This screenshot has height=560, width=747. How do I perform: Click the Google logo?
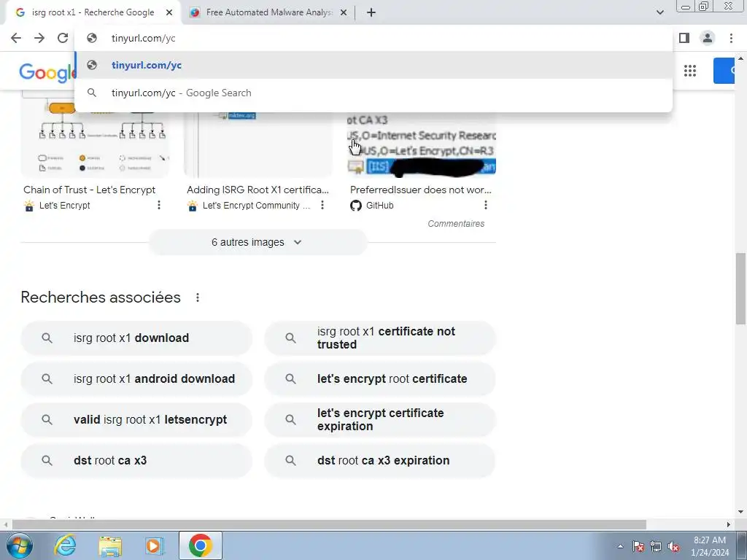point(47,72)
